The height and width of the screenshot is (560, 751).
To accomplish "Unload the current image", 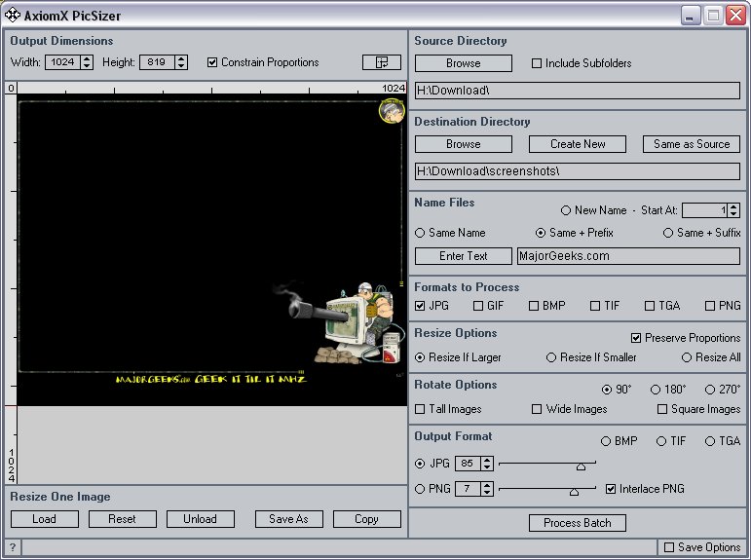I will [x=201, y=519].
